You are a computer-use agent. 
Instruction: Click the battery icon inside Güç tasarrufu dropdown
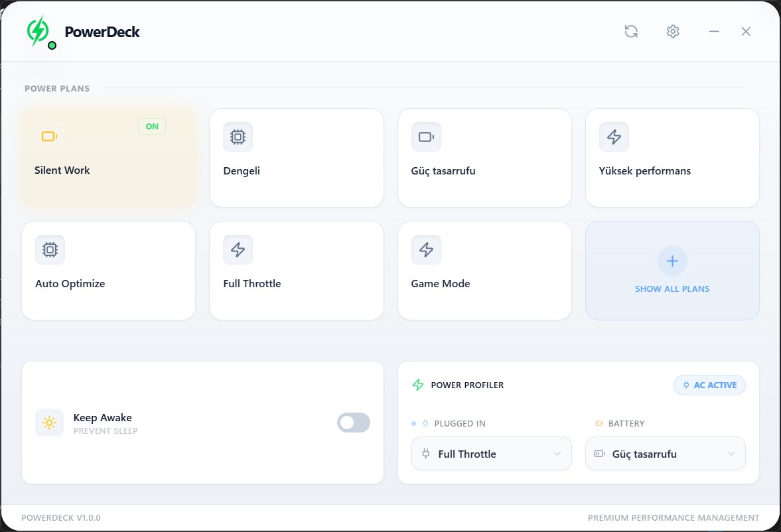pyautogui.click(x=600, y=453)
